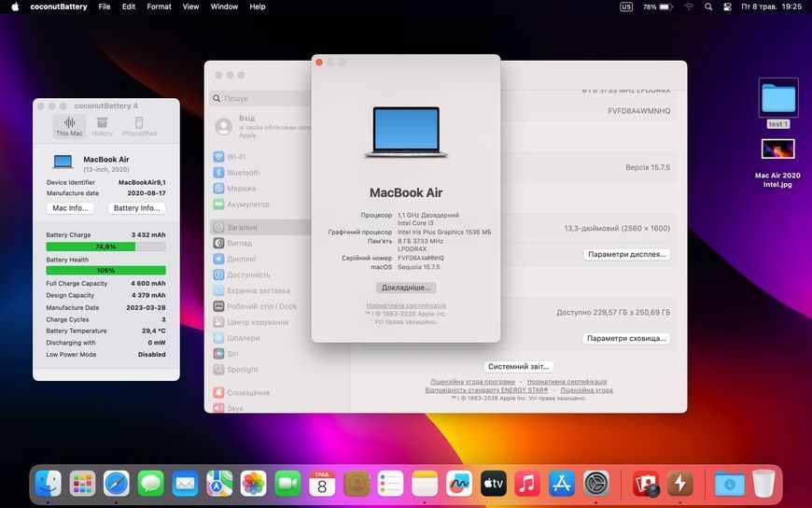Open the Edit menu
Viewport: 812px width, 508px height.
[129, 7]
